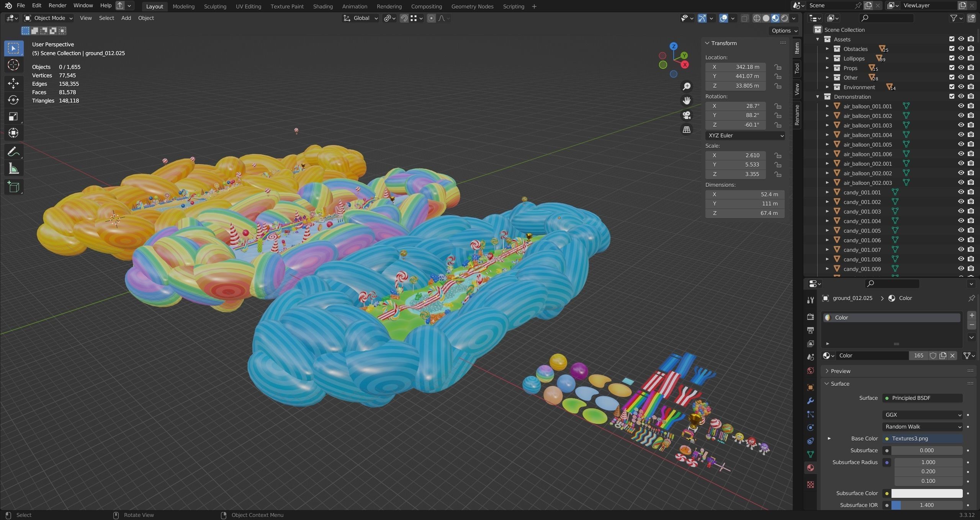Open the Random Walk subsurface method dropdown
This screenshot has width=980, height=520.
[x=923, y=427]
